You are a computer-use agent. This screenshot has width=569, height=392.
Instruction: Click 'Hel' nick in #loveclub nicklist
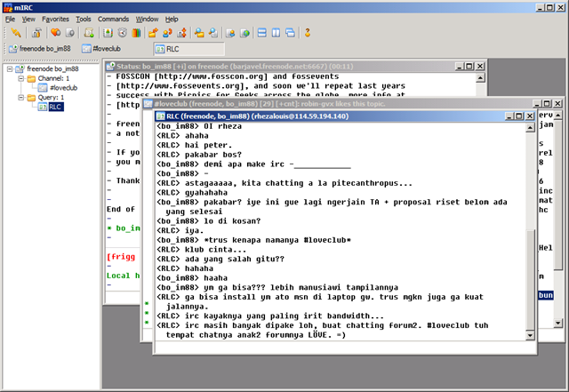(x=545, y=248)
